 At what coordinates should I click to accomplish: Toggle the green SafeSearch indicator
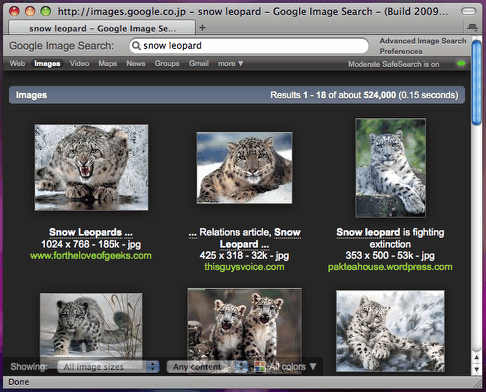click(x=461, y=64)
